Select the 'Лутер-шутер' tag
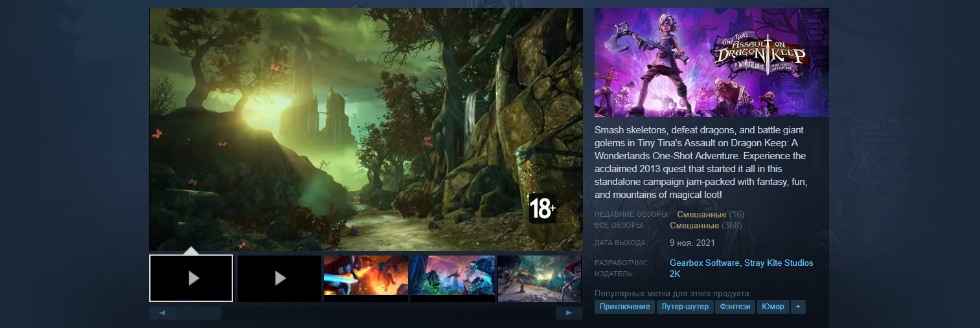The width and height of the screenshot is (980, 328). pyautogui.click(x=685, y=307)
